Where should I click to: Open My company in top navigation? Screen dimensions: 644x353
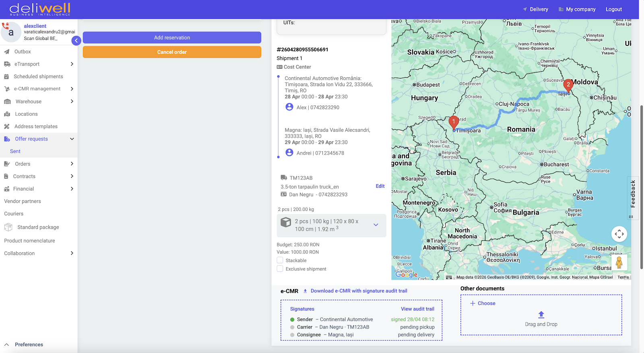point(577,9)
